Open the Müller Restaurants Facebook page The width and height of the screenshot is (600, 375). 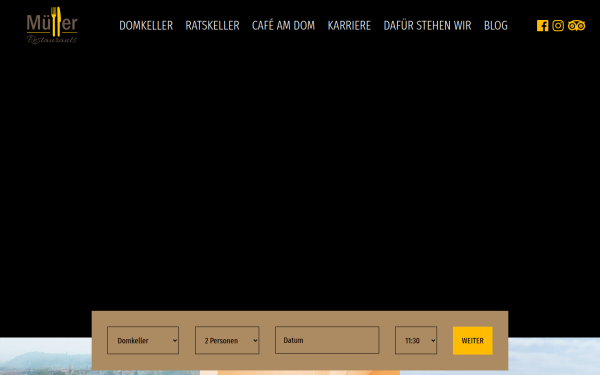pos(542,26)
